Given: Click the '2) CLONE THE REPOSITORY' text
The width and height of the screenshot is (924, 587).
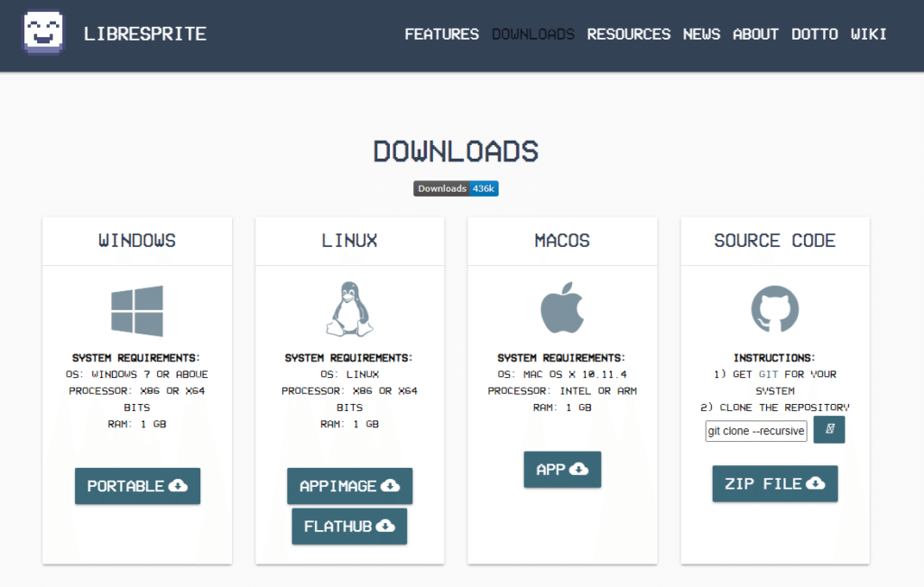Looking at the screenshot, I should pos(774,408).
